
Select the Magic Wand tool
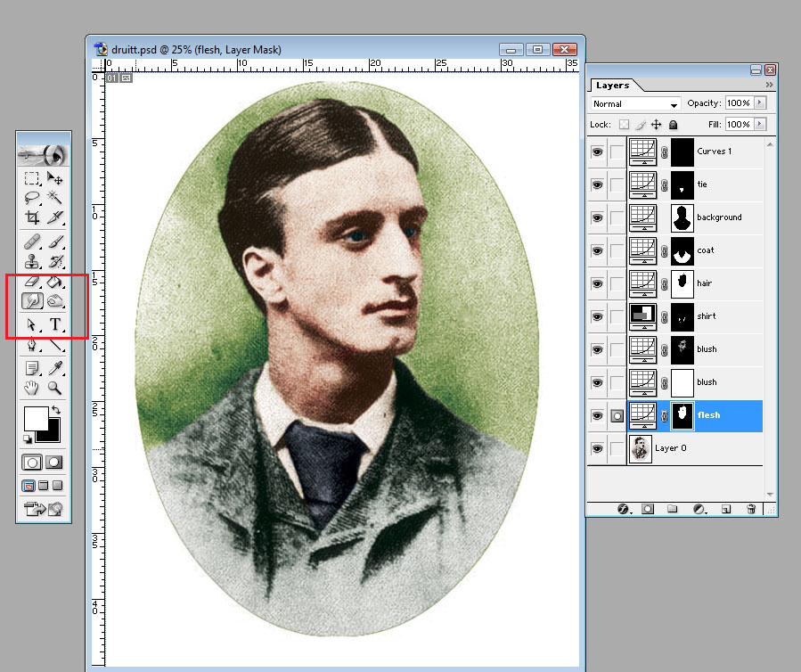54,197
